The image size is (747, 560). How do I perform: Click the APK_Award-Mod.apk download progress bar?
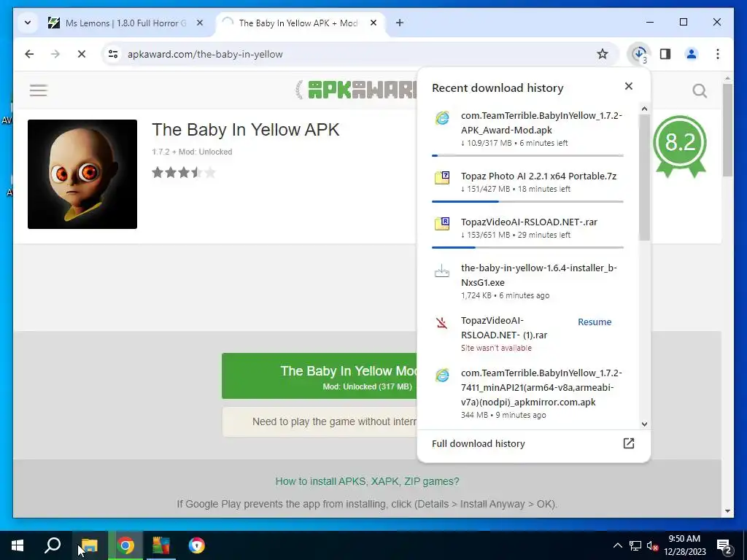[527, 156]
